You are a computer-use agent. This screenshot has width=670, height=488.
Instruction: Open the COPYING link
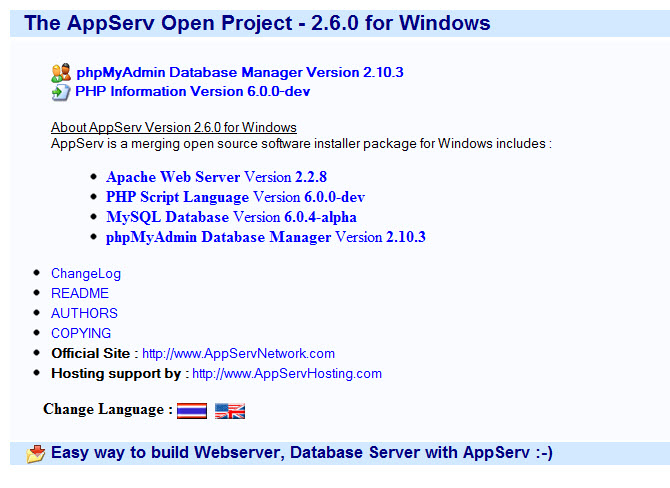pos(81,333)
